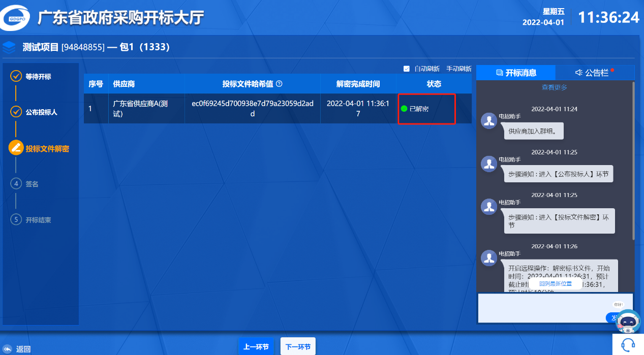The width and height of the screenshot is (644, 355).
Task: Click 电招助手 avatar for 公布投标人 message
Action: coord(489,165)
